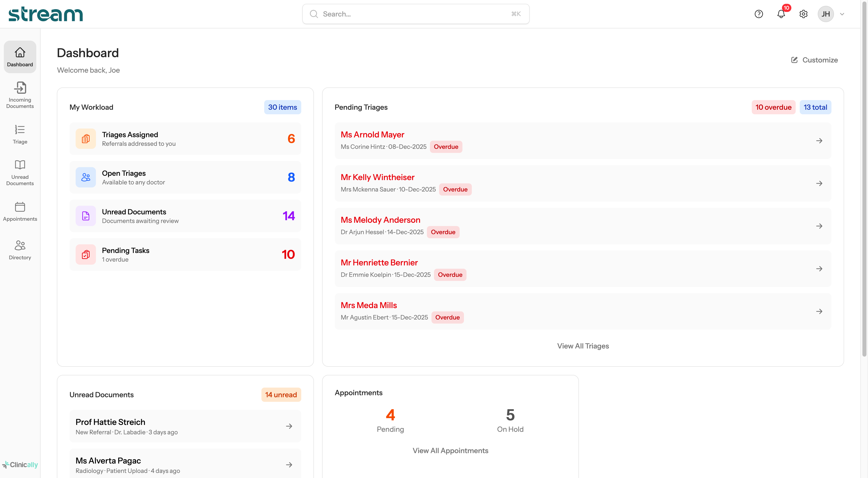Screen dimensions: 868x478
Task: Click the Customize button
Action: point(814,60)
